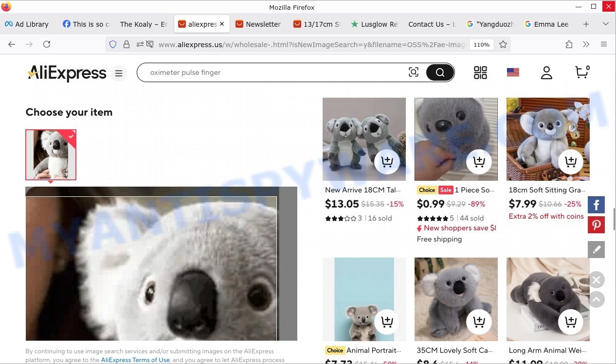Screen dimensions: 616x364
Task: Open the 1 Piece So... product title
Action: point(475,190)
